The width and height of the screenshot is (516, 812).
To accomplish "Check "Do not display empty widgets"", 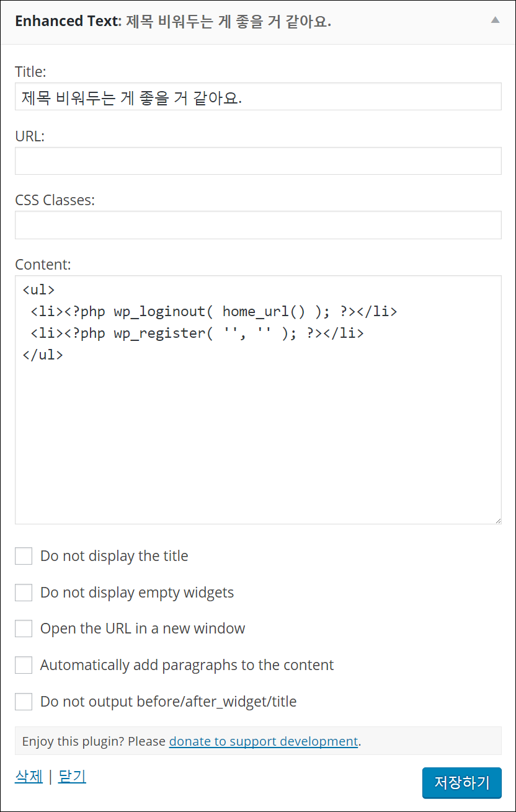I will tap(24, 593).
